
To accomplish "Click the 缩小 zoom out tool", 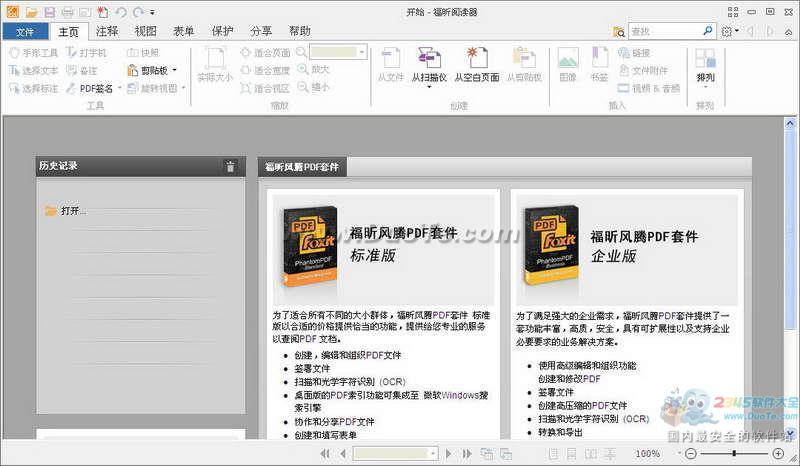I will [314, 87].
